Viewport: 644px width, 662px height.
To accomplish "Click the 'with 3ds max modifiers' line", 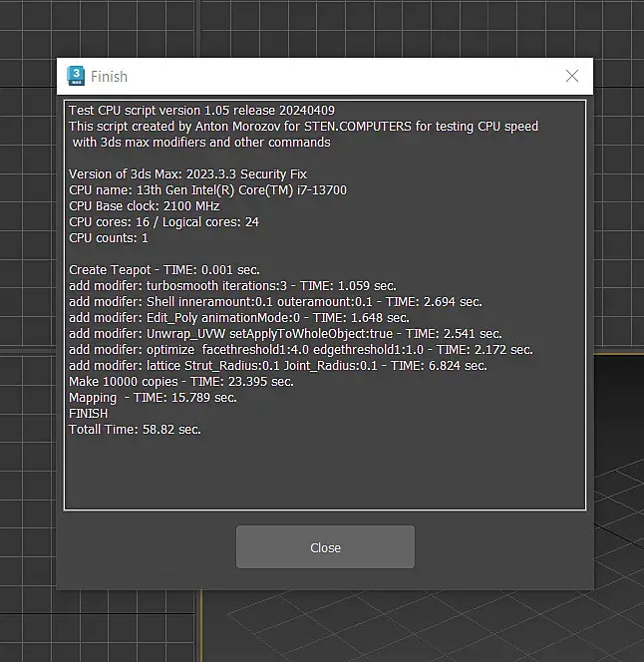I will 201,143.
